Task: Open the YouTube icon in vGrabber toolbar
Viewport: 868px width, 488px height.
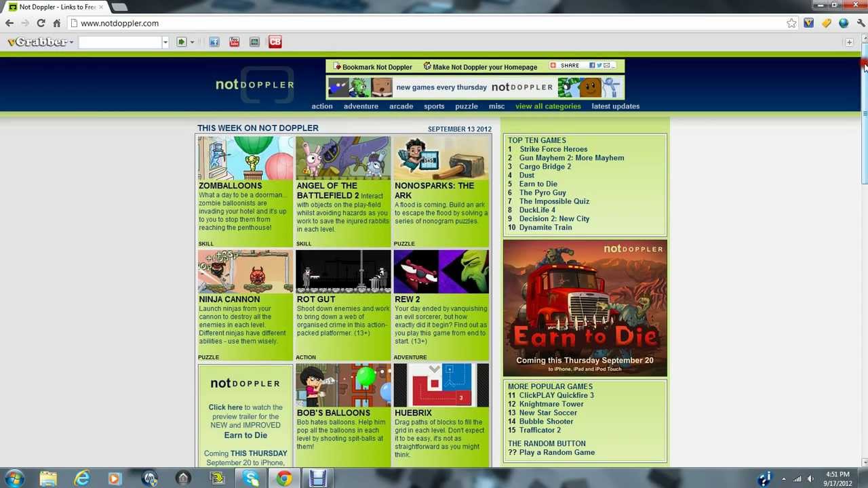Action: [234, 42]
